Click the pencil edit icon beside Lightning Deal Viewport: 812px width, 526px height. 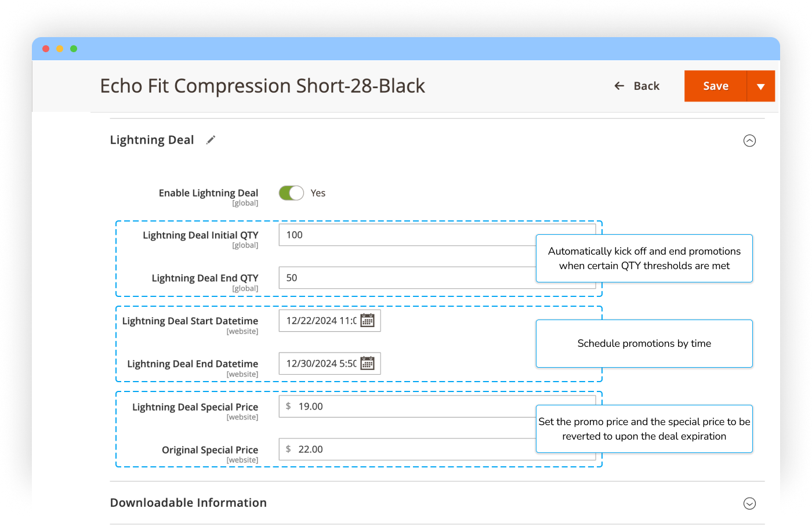[x=211, y=140]
